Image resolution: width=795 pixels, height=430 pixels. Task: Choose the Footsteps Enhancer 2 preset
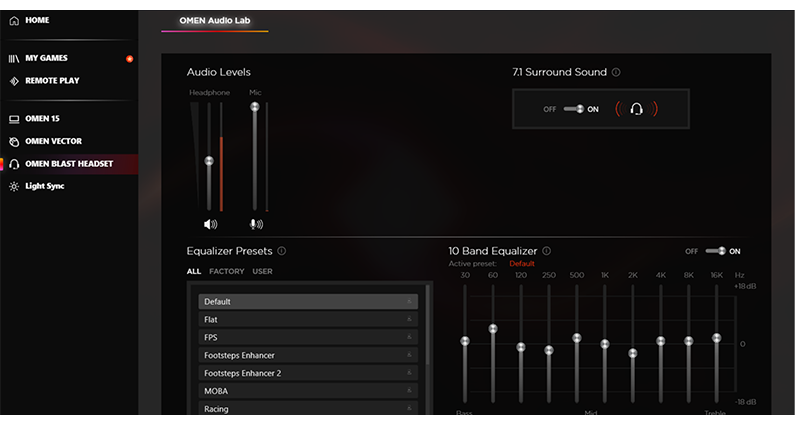(x=307, y=373)
